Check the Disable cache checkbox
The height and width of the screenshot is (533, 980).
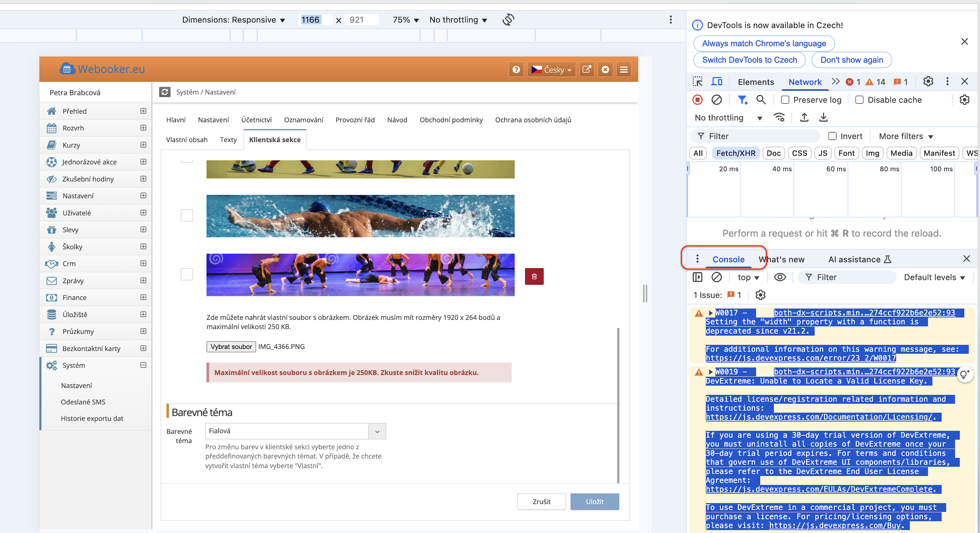(x=859, y=100)
